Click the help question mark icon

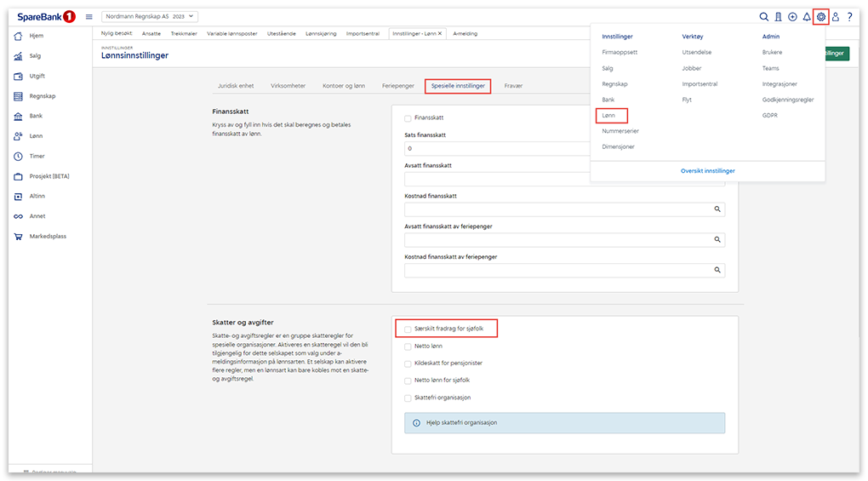(x=849, y=16)
